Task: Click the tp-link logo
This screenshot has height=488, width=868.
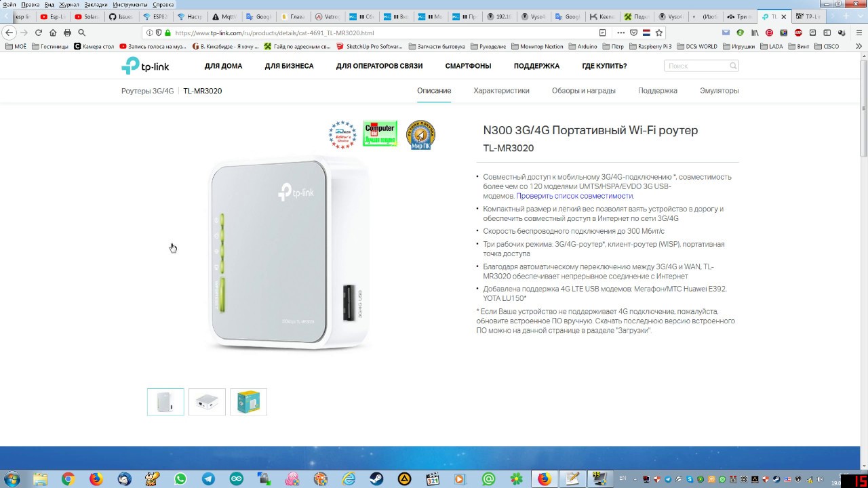Action: (145, 66)
